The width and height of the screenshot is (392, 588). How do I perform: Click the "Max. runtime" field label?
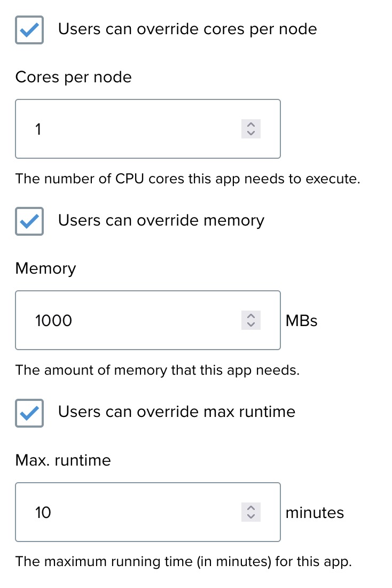coord(63,460)
